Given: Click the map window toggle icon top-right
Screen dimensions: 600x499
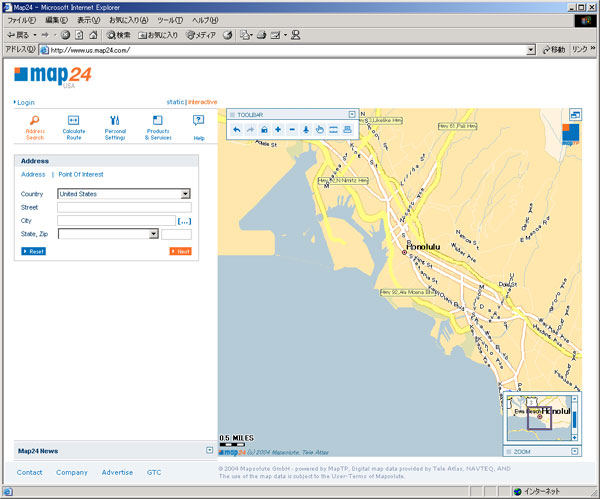Looking at the screenshot, I should 575,114.
